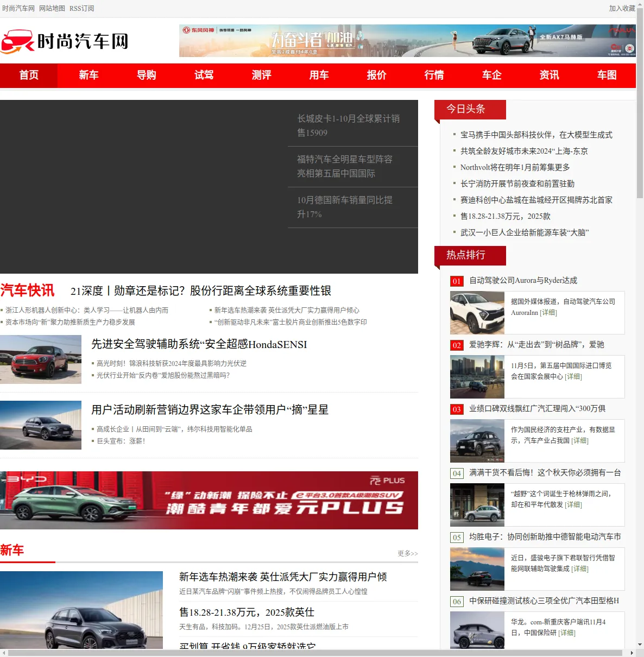The image size is (644, 657).
Task: Open 用车 from the navigation bar
Action: click(319, 75)
